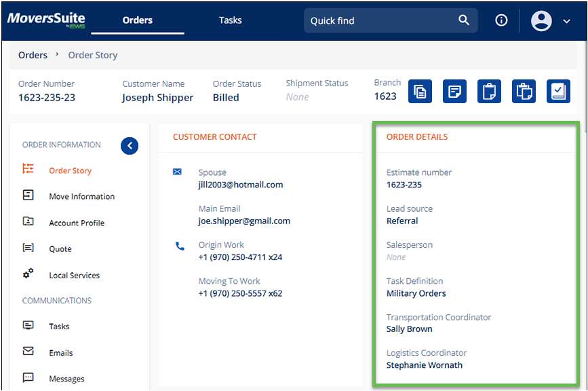
Task: Open Account Profile in sidebar
Action: click(x=77, y=223)
